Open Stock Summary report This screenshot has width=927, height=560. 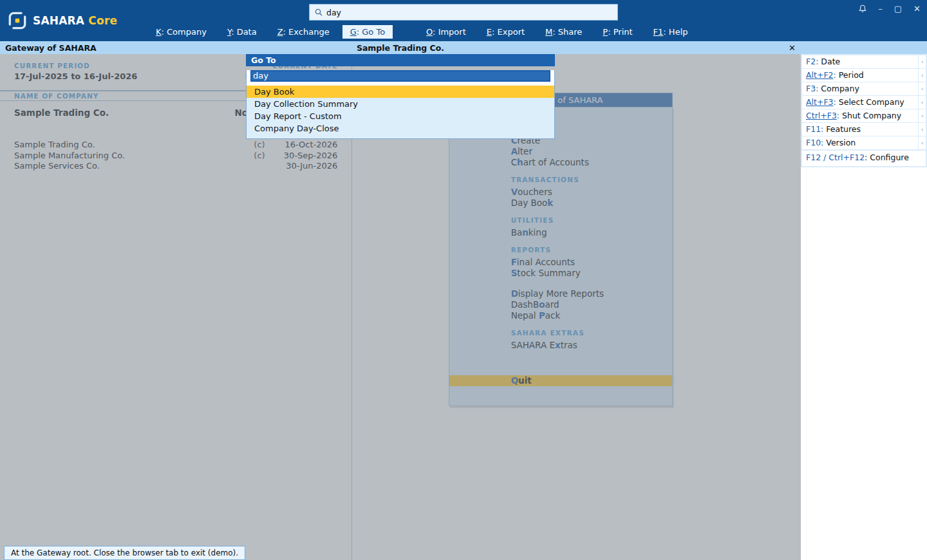coord(545,273)
